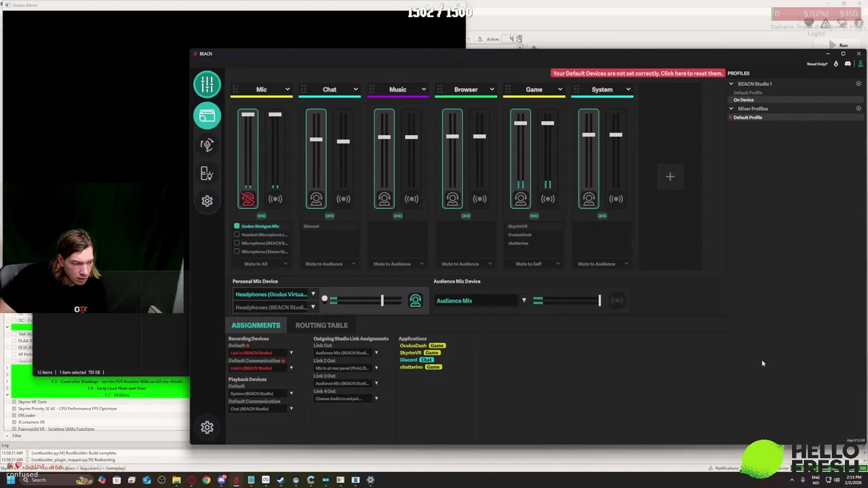Open System channel header dropdown

(628, 89)
